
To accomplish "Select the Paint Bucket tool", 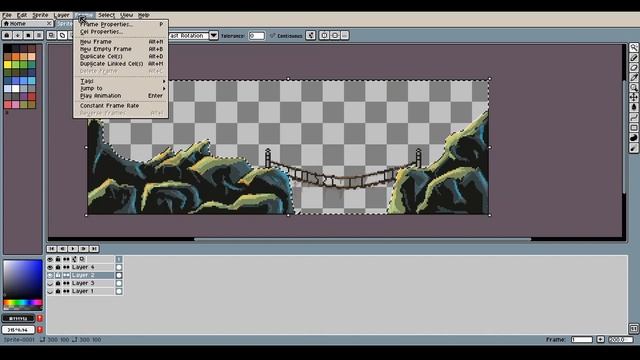I will click(633, 107).
